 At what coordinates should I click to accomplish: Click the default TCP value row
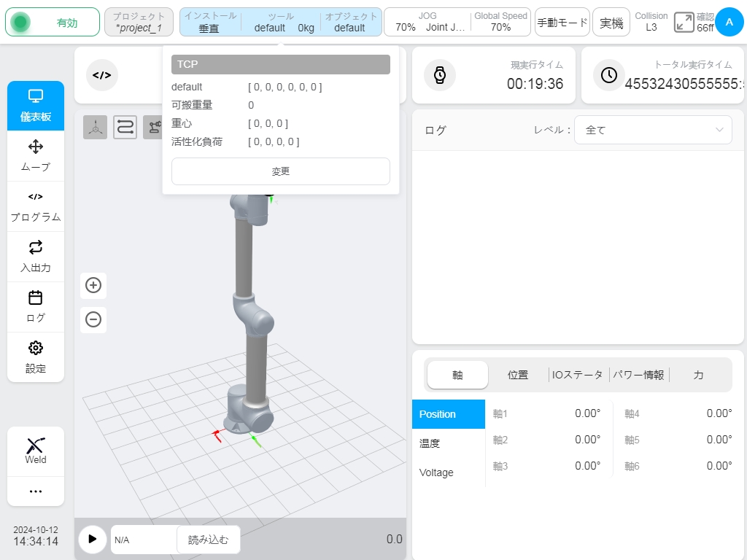pos(281,87)
